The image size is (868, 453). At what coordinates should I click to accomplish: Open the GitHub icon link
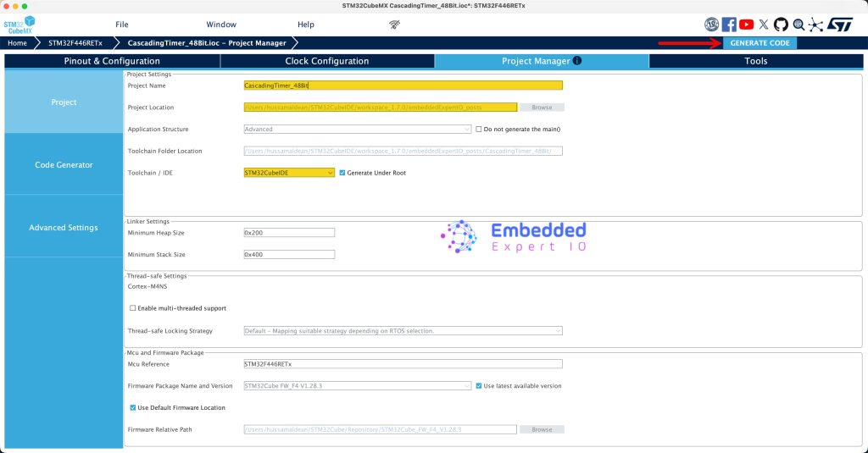[x=781, y=25]
